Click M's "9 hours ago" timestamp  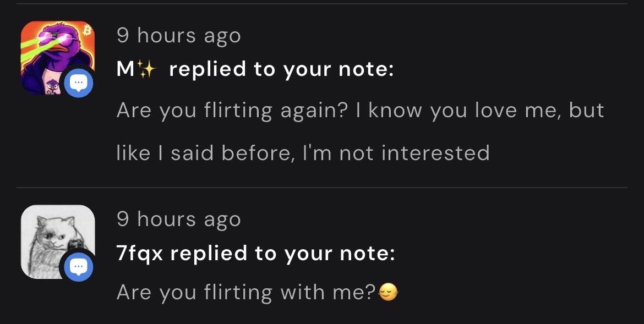tap(179, 36)
